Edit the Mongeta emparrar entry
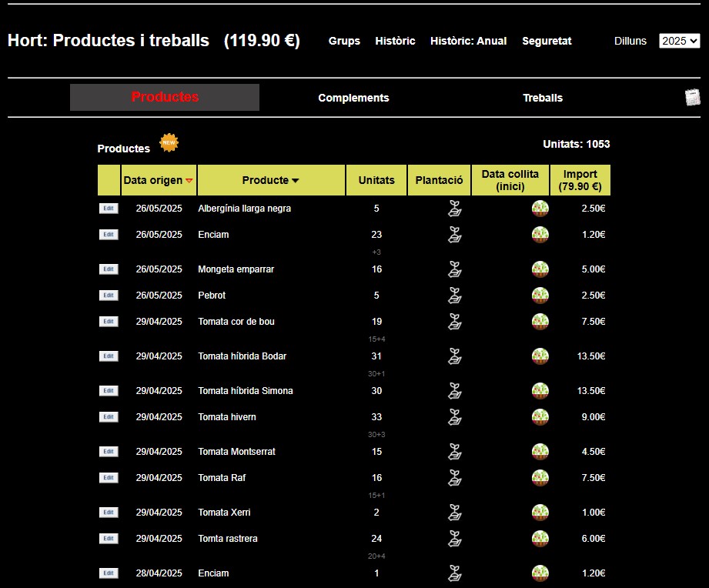The image size is (709, 588). [x=109, y=269]
